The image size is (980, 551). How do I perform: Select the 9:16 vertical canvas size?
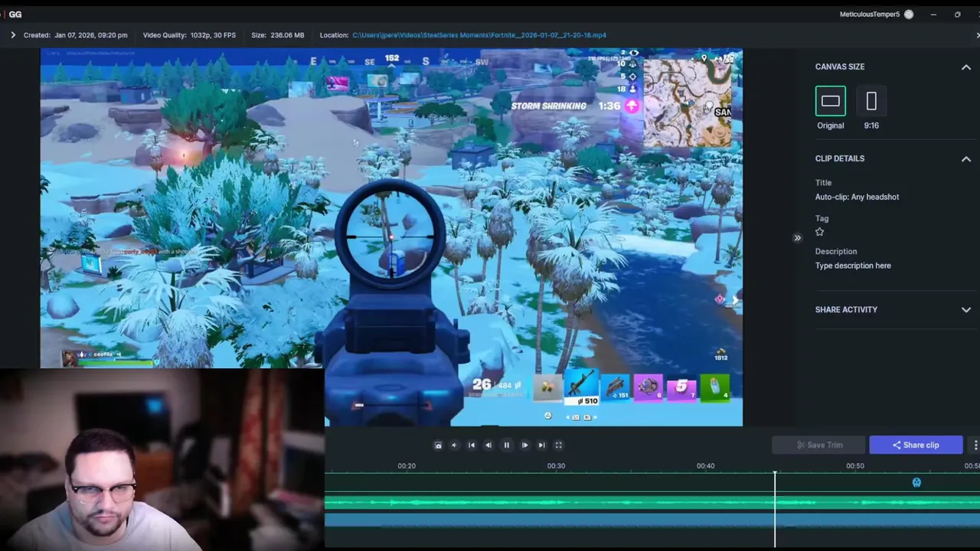(871, 101)
